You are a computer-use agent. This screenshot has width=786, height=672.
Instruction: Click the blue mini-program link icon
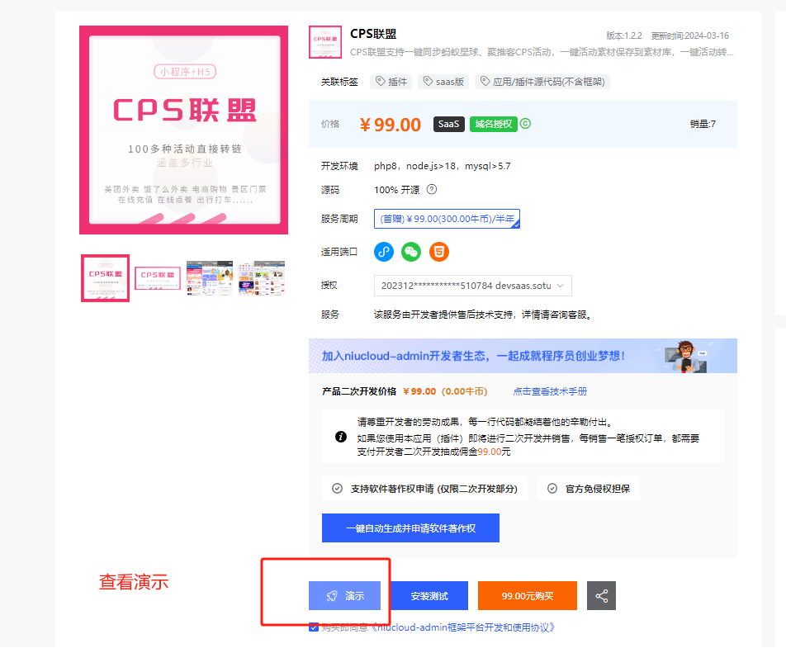tap(384, 252)
